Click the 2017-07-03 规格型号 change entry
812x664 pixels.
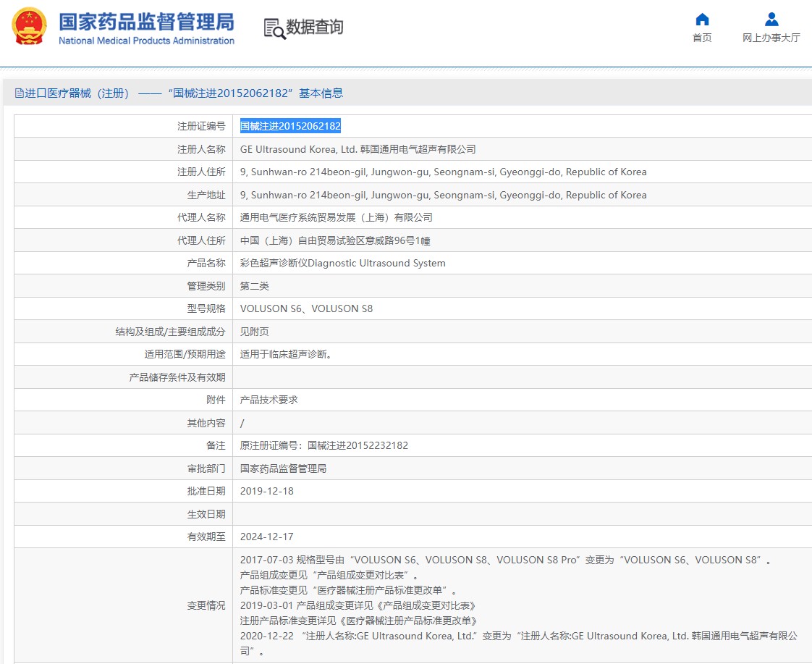pos(505,560)
